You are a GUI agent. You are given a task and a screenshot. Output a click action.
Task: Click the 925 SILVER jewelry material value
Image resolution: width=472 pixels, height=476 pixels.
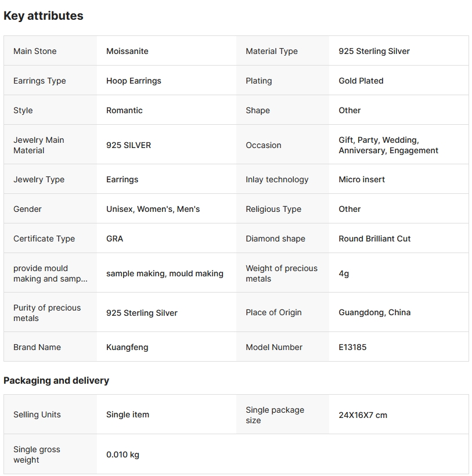point(128,145)
